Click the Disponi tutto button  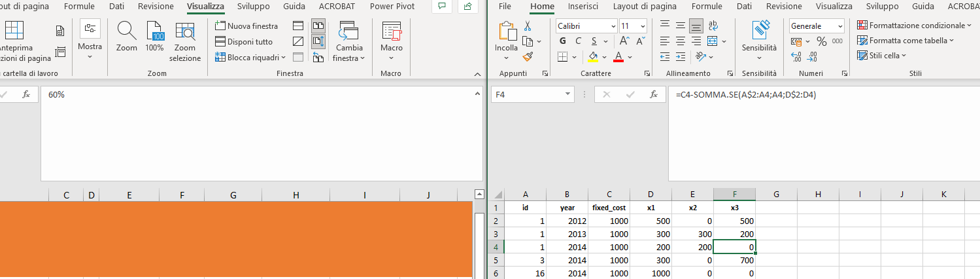(x=244, y=42)
